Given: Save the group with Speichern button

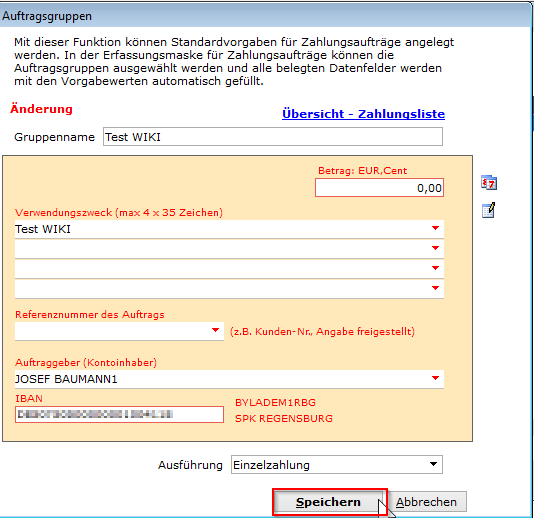Looking at the screenshot, I should click(x=330, y=502).
